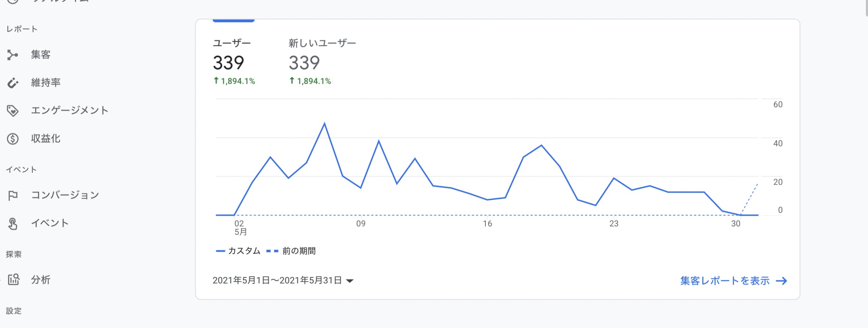Select イベント menu item in sidebar
The image size is (868, 328).
pos(50,223)
